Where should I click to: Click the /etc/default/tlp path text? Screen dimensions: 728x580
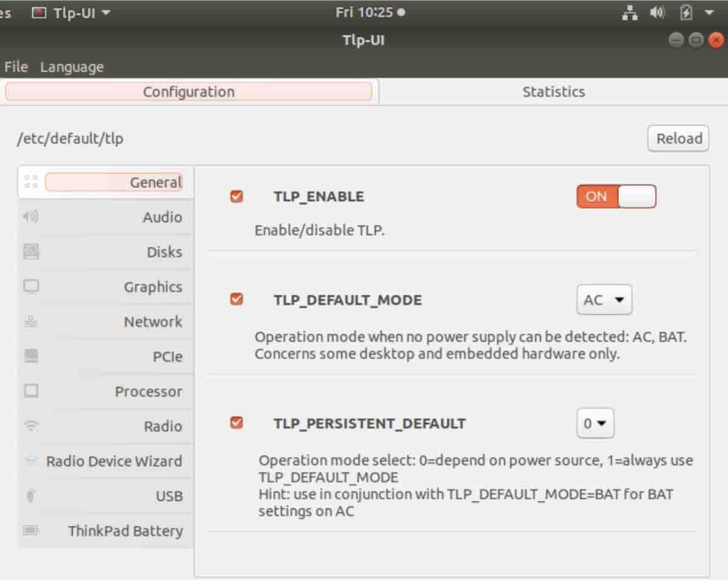click(x=70, y=139)
